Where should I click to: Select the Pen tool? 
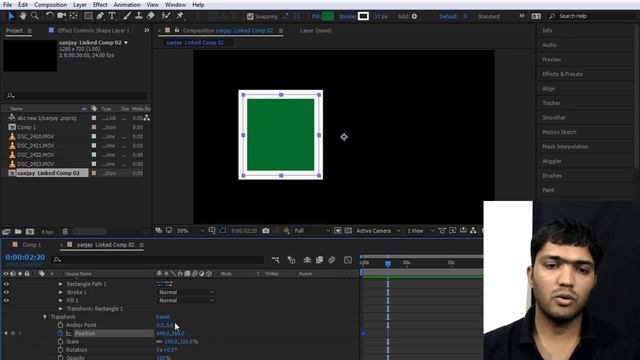click(100, 16)
